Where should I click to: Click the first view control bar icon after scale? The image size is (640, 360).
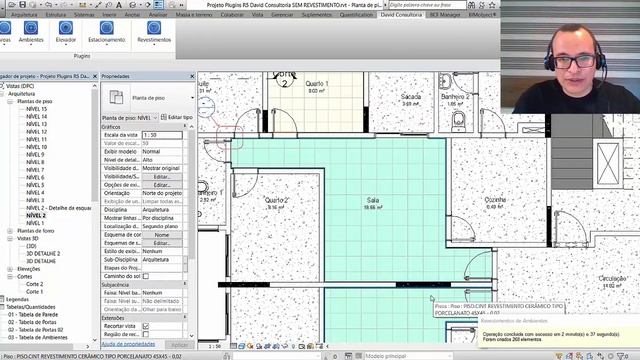coord(233,346)
